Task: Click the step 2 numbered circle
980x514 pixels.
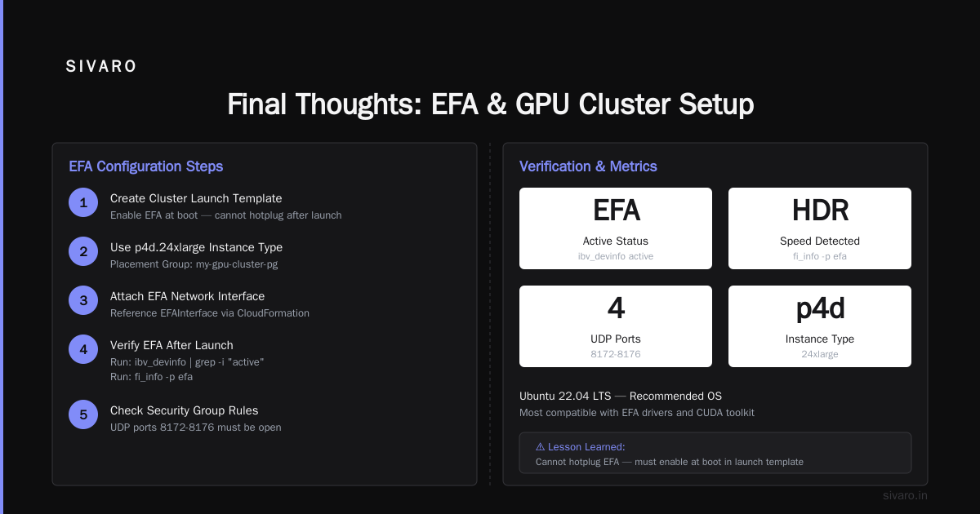Action: [83, 251]
